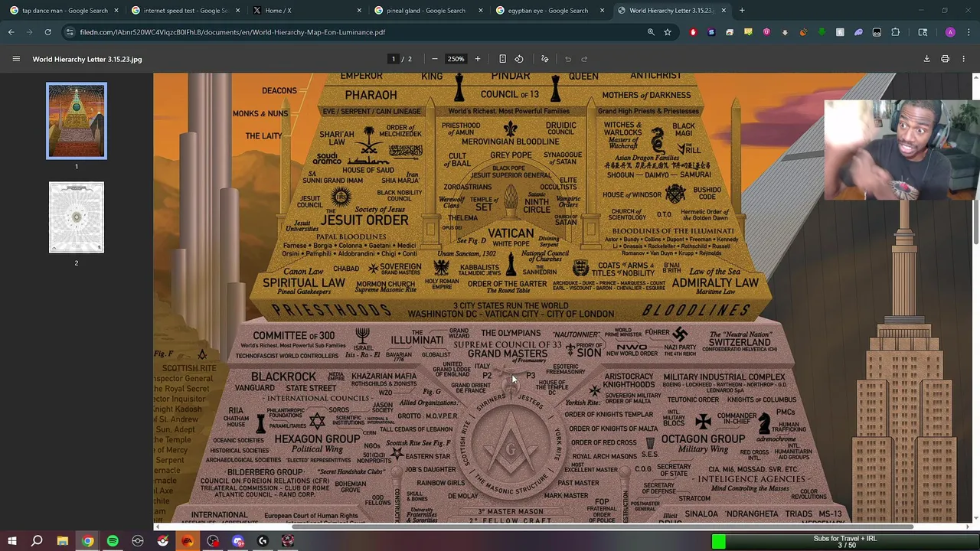Open the Chrome profile avatar
The image size is (980, 551).
click(950, 32)
